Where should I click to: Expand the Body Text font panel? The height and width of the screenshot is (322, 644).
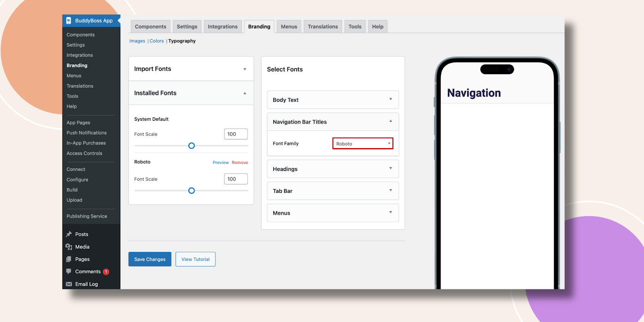(333, 100)
